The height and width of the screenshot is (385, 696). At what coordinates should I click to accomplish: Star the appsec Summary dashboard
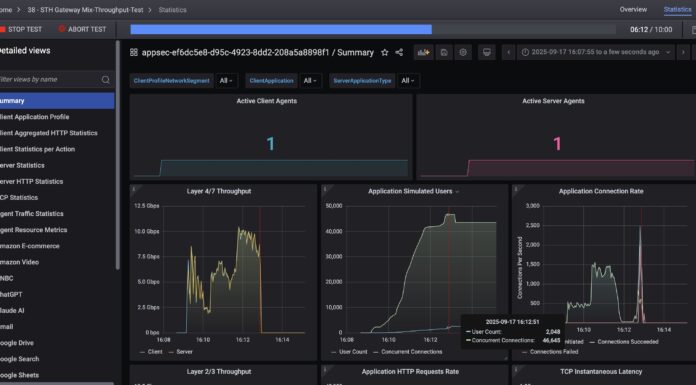tap(384, 52)
